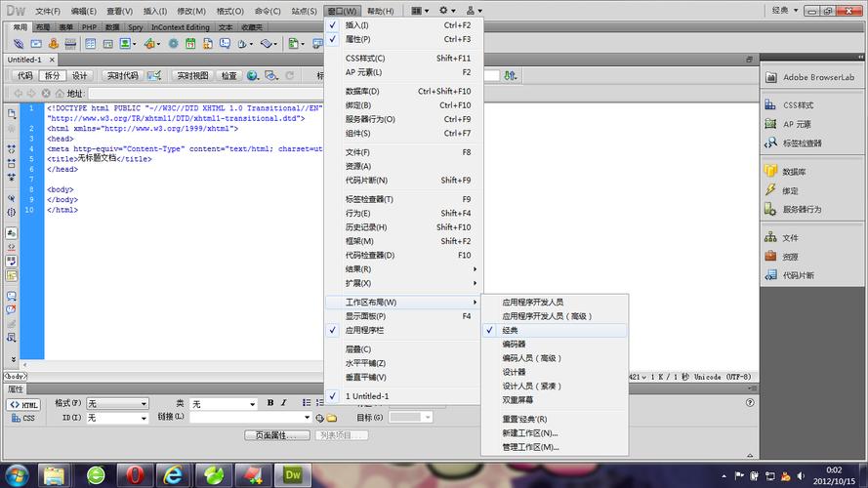Switch to 代码 view
This screenshot has height=488, width=868.
coord(25,76)
